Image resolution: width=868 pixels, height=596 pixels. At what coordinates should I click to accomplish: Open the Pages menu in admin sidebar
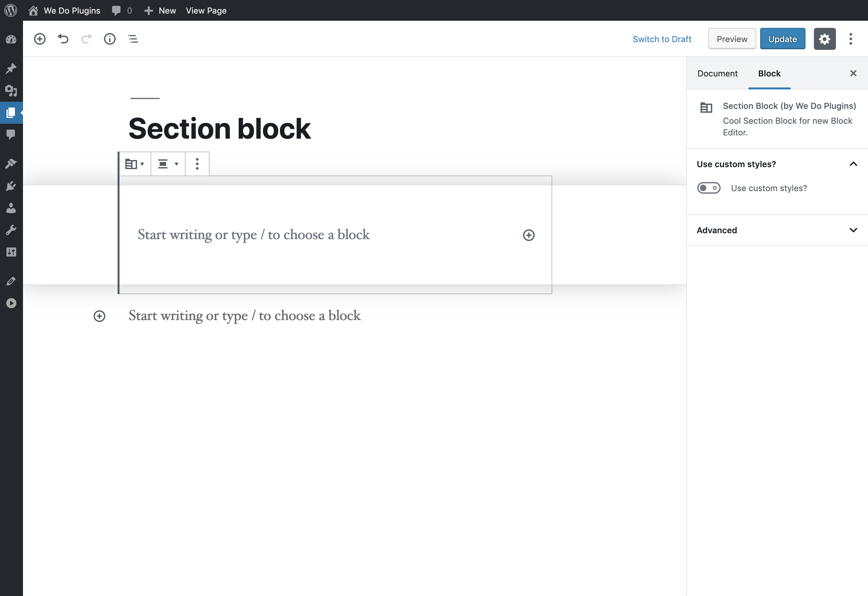pyautogui.click(x=11, y=112)
